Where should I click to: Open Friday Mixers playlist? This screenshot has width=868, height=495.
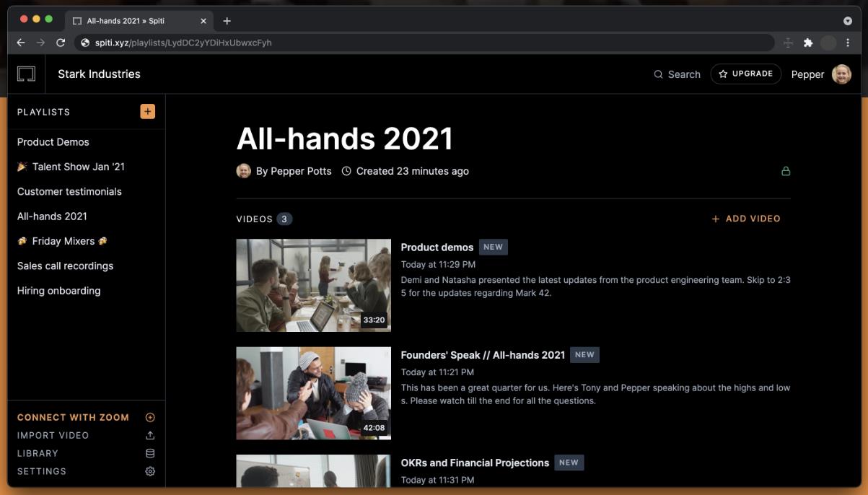tap(63, 241)
